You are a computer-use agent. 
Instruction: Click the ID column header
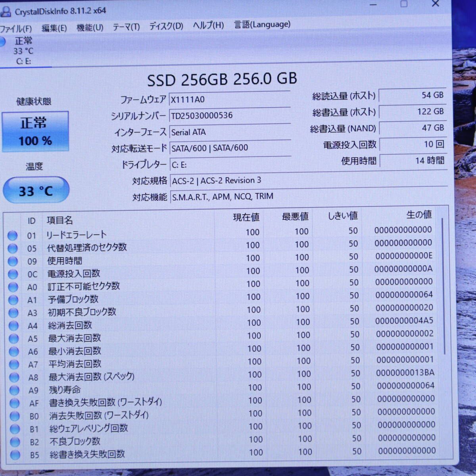31,221
